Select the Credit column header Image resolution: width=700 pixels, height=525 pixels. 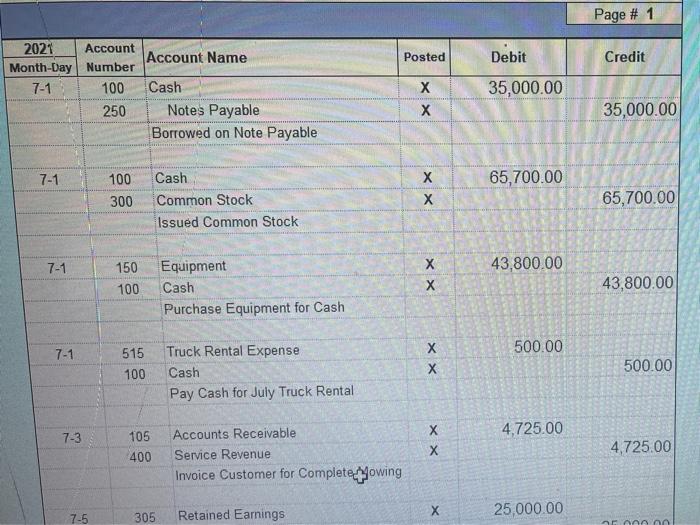point(624,57)
